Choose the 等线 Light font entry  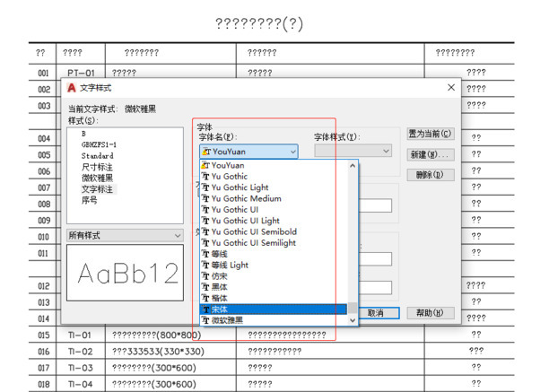(x=274, y=265)
